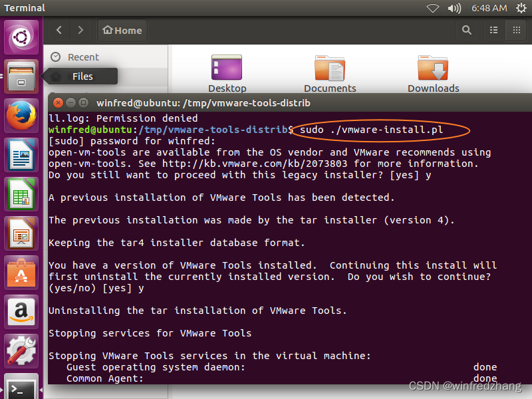This screenshot has height=399, width=532.
Task: Click the network indicator in top panel
Action: (433, 8)
